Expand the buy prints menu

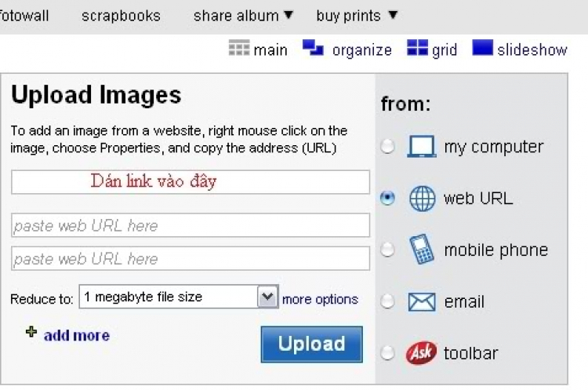[x=356, y=16]
